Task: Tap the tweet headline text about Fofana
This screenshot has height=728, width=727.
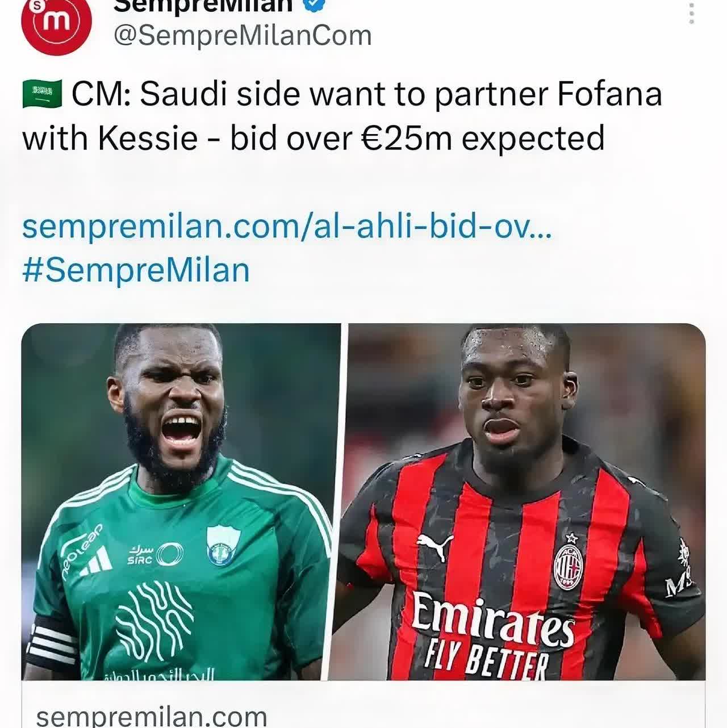Action: [x=342, y=116]
